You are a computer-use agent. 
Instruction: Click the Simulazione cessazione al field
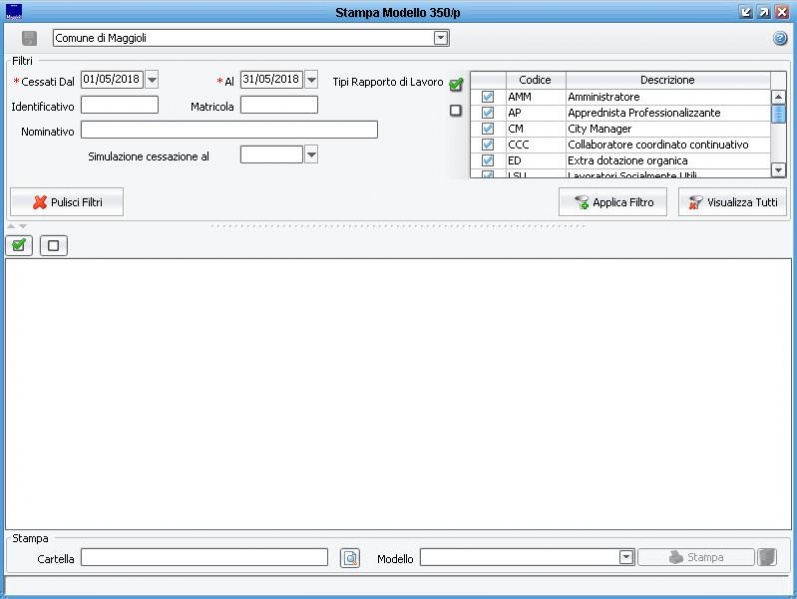(271, 155)
